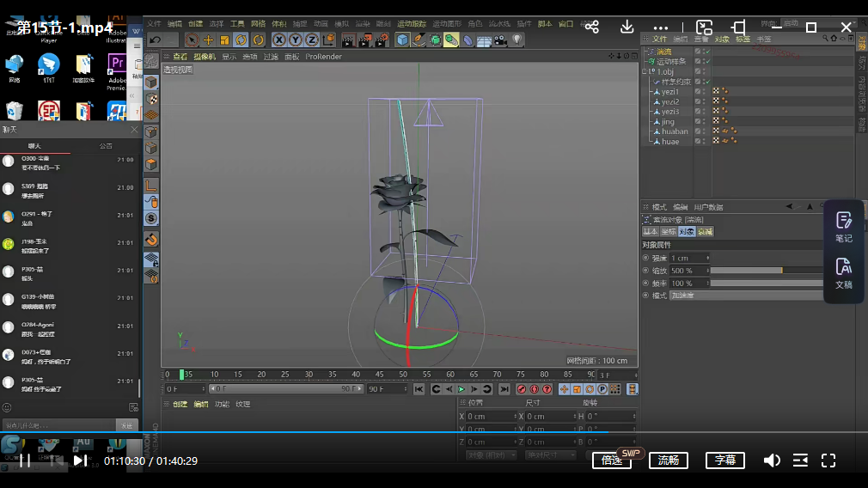This screenshot has height=488, width=868.
Task: Click the blue cube primitive icon
Action: click(402, 40)
